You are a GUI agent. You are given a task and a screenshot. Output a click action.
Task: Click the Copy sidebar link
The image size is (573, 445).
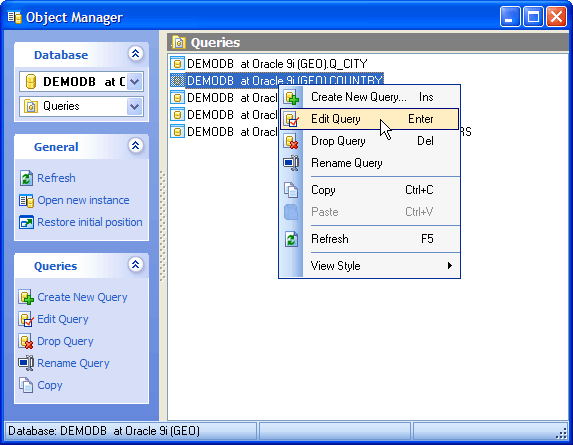(x=50, y=385)
